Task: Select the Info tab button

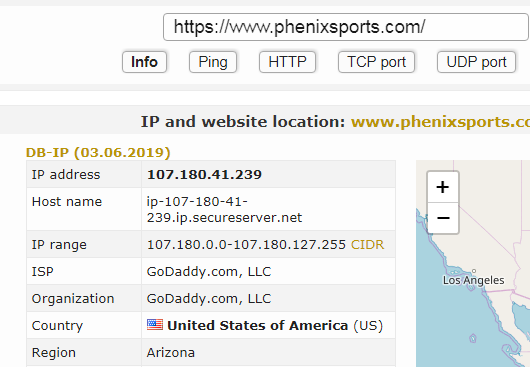Action: (x=144, y=62)
